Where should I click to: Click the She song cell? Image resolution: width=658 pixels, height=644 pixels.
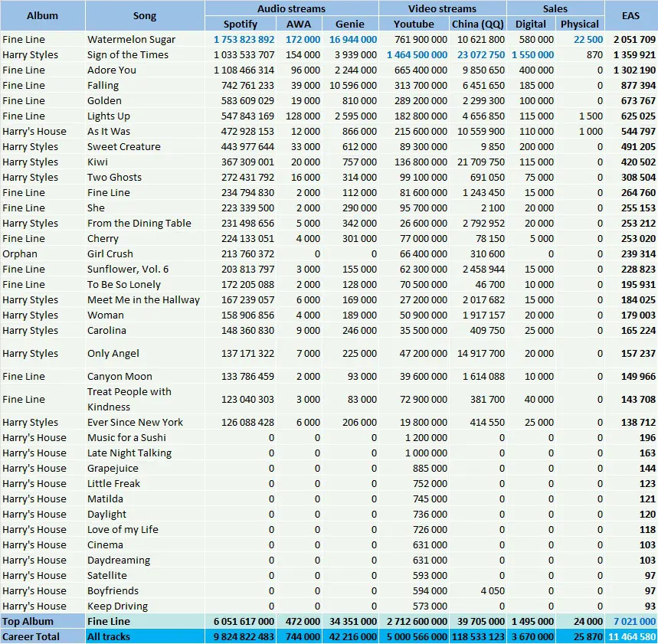click(145, 208)
